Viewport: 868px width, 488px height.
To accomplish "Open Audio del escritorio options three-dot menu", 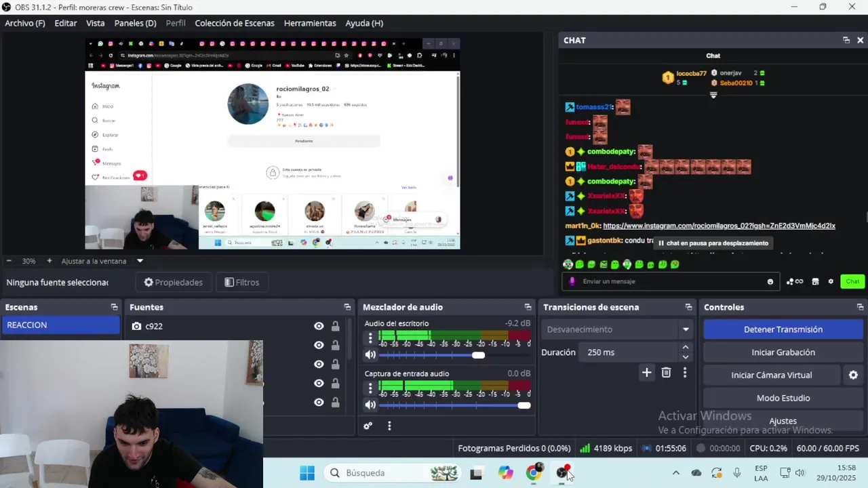I will [x=370, y=338].
